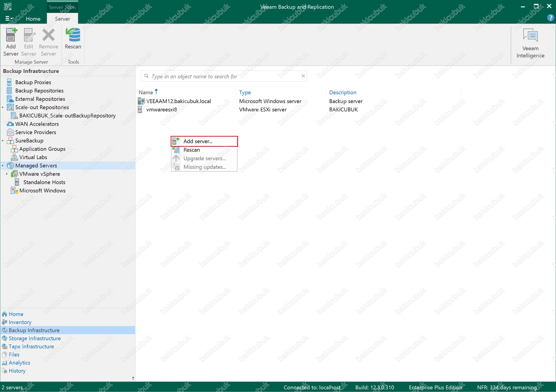Click the Standalone Hosts icon

[x=17, y=182]
